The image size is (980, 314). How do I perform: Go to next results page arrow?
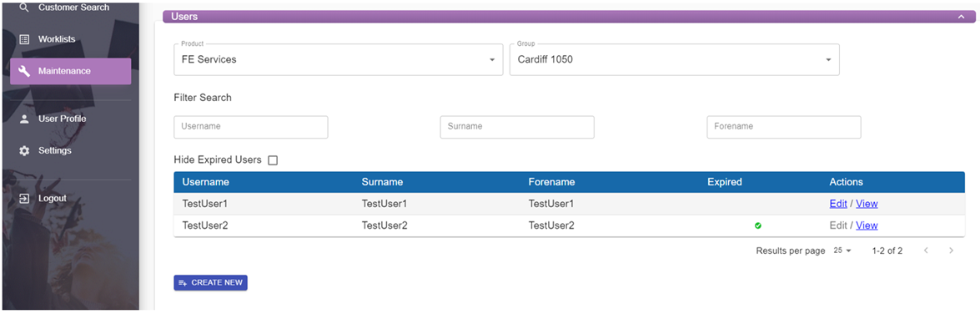[x=952, y=251]
